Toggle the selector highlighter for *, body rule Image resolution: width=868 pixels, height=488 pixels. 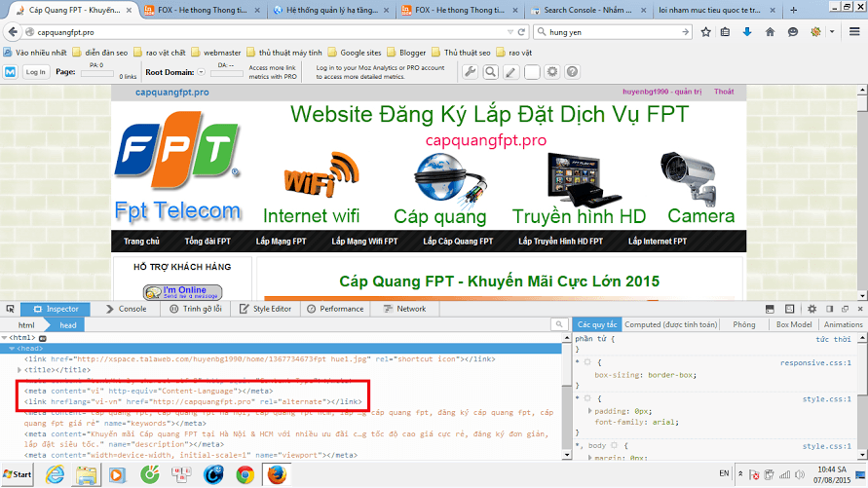(x=614, y=445)
